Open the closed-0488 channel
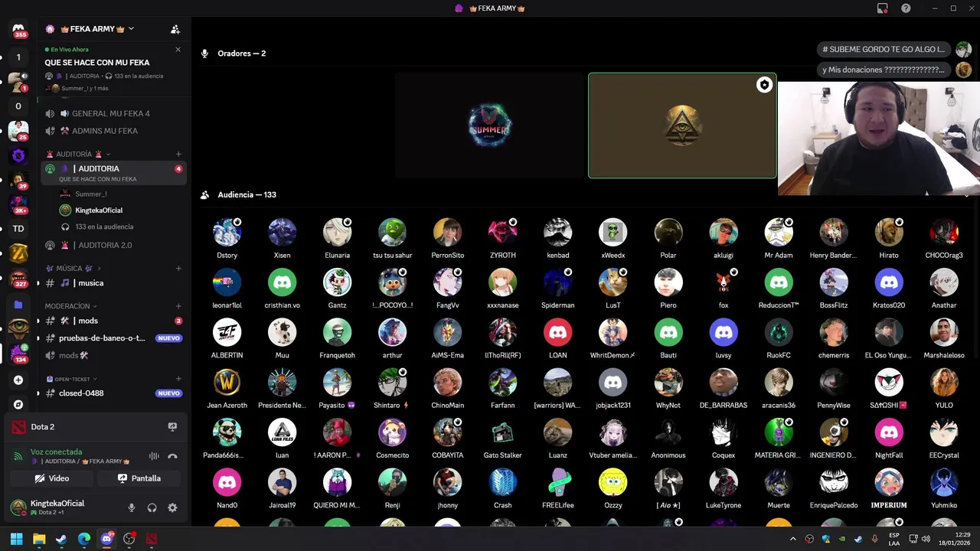The width and height of the screenshot is (980, 551). tap(115, 393)
